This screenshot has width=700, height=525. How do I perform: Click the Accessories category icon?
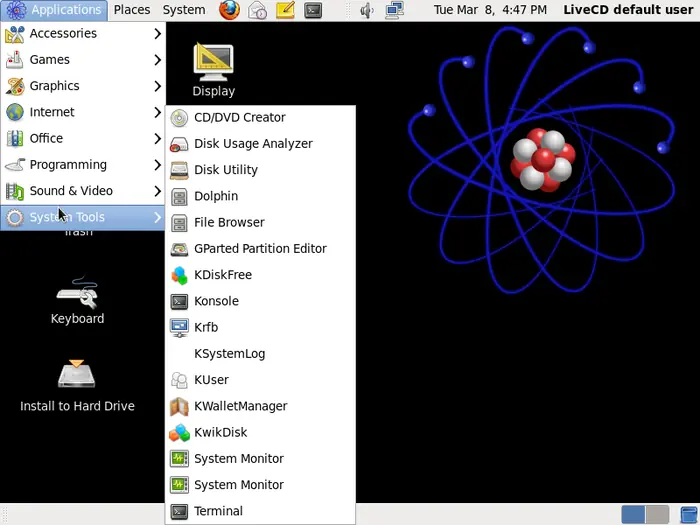pos(15,34)
